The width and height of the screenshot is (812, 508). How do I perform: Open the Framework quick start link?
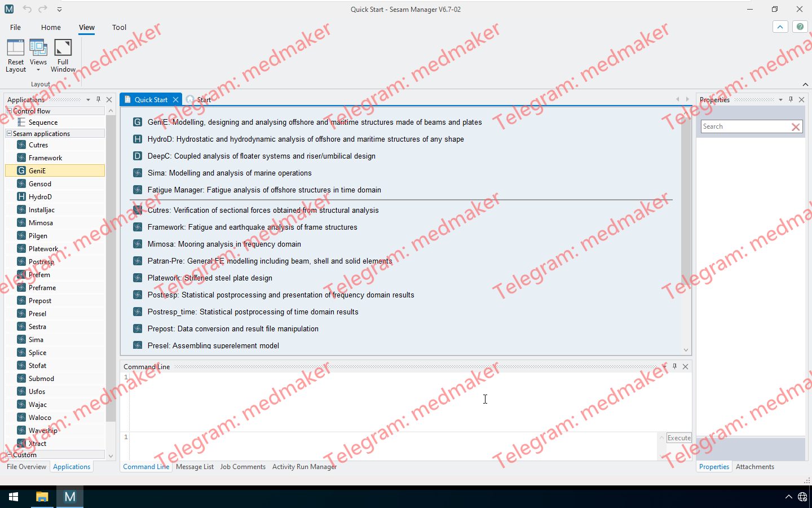pos(252,227)
